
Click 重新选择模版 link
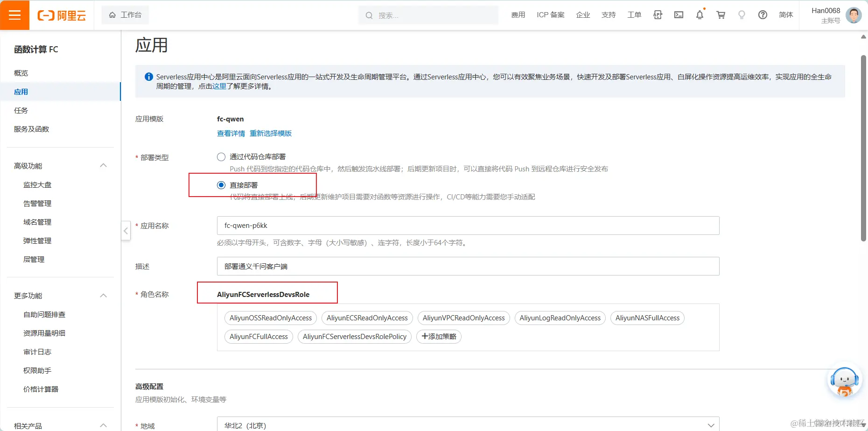click(x=271, y=134)
